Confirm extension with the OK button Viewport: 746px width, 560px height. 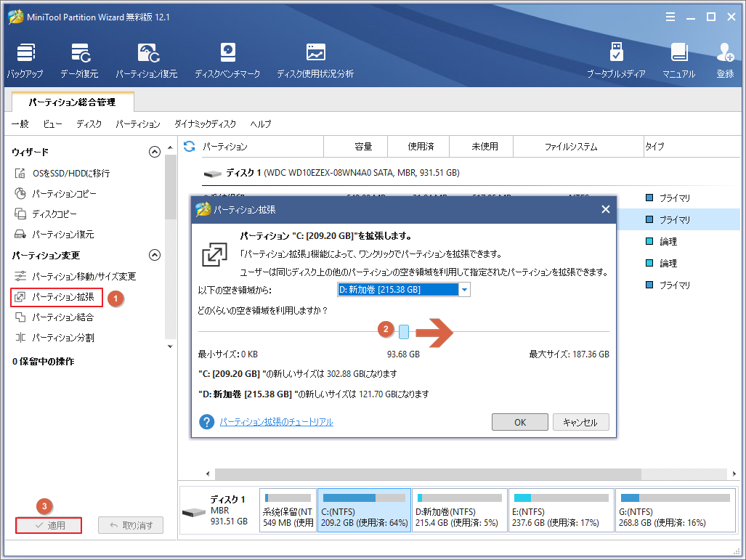[519, 422]
